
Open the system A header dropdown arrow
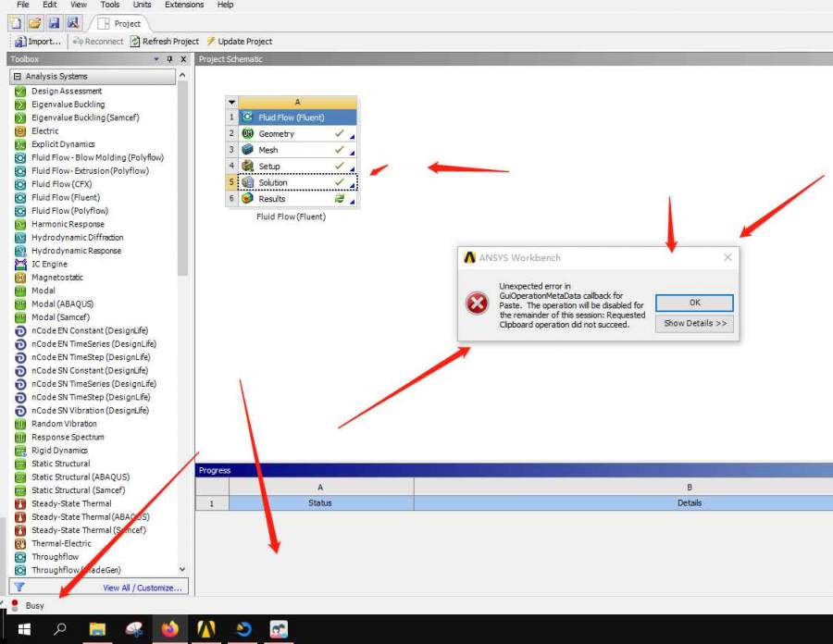pyautogui.click(x=231, y=103)
